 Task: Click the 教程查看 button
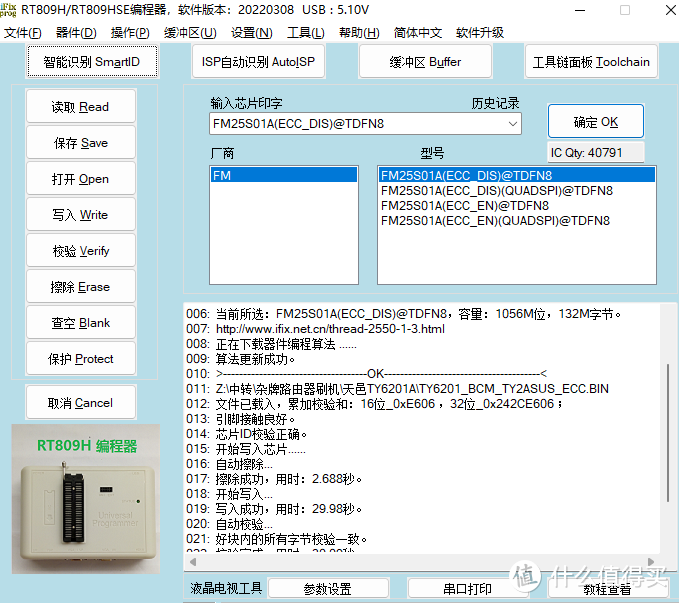point(607,589)
